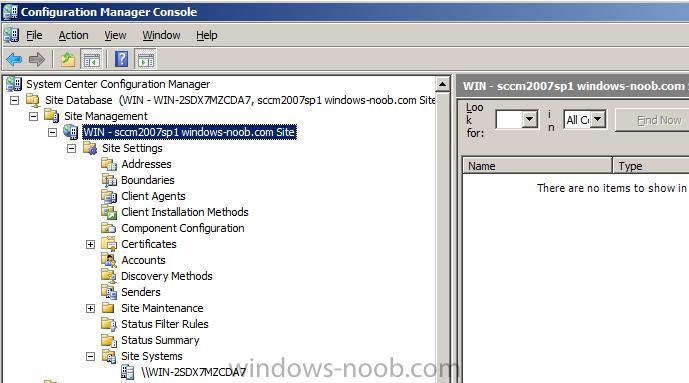
Task: Open the Help menu
Action: point(207,35)
